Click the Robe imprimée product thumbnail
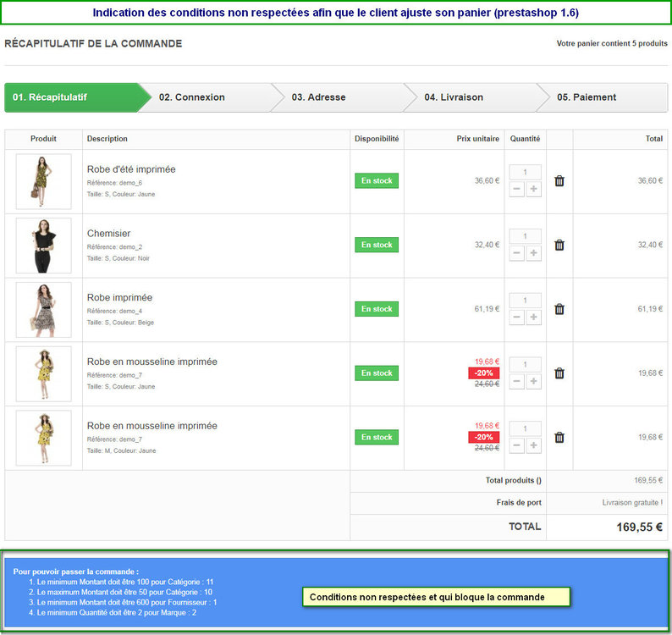Viewport: 672px width, 635px height. (44, 310)
